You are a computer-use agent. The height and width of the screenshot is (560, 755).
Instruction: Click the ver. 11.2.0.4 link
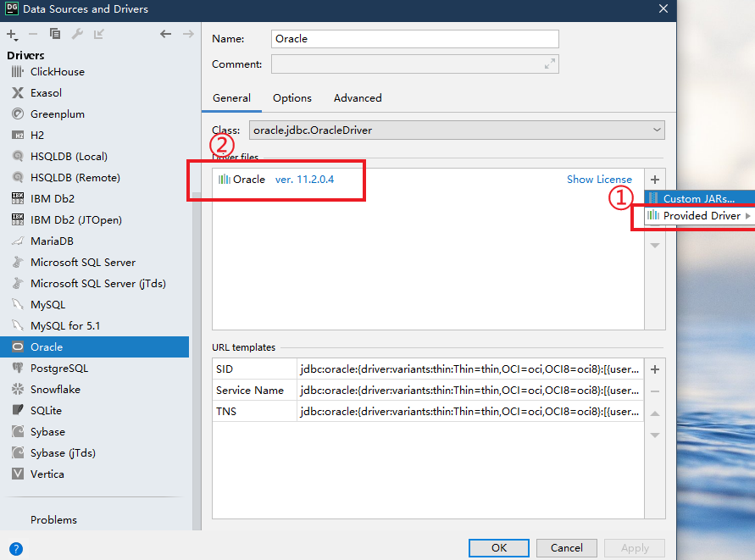(304, 180)
